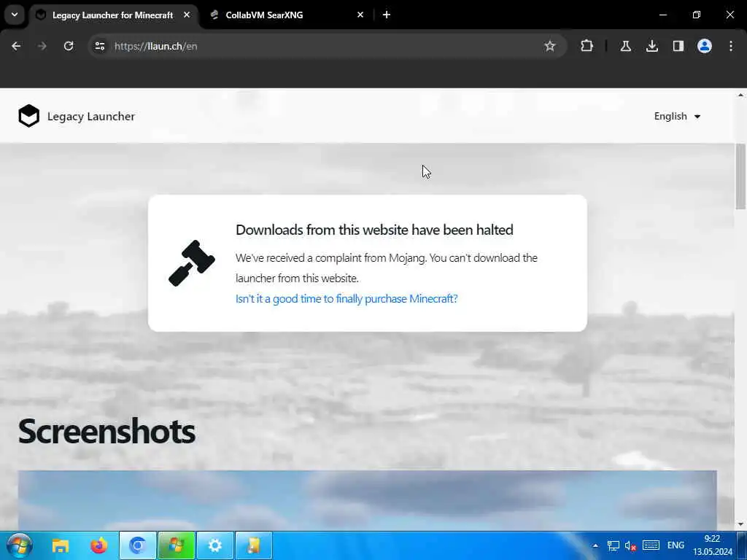Click the muted volume tray icon

pos(631,545)
